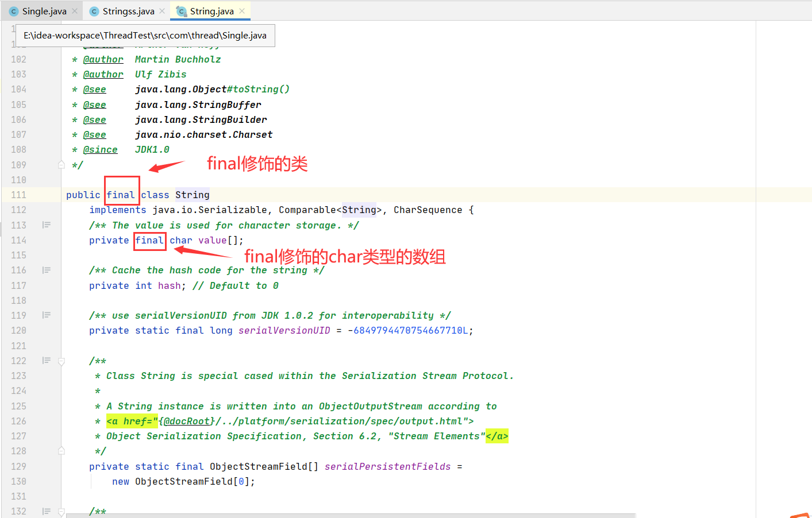Click @see tag for java.lang.StringBuilder

(95, 119)
